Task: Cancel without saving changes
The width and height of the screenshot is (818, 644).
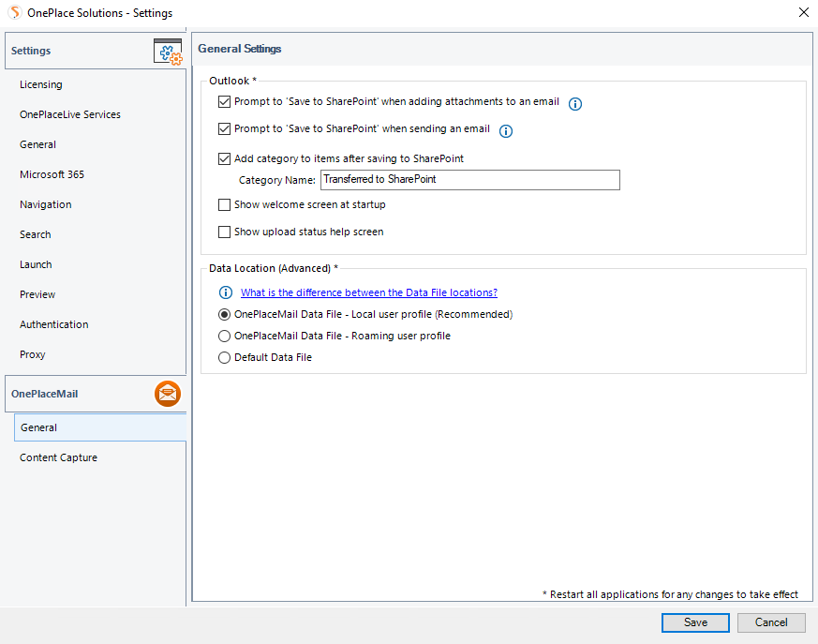Action: 770,622
